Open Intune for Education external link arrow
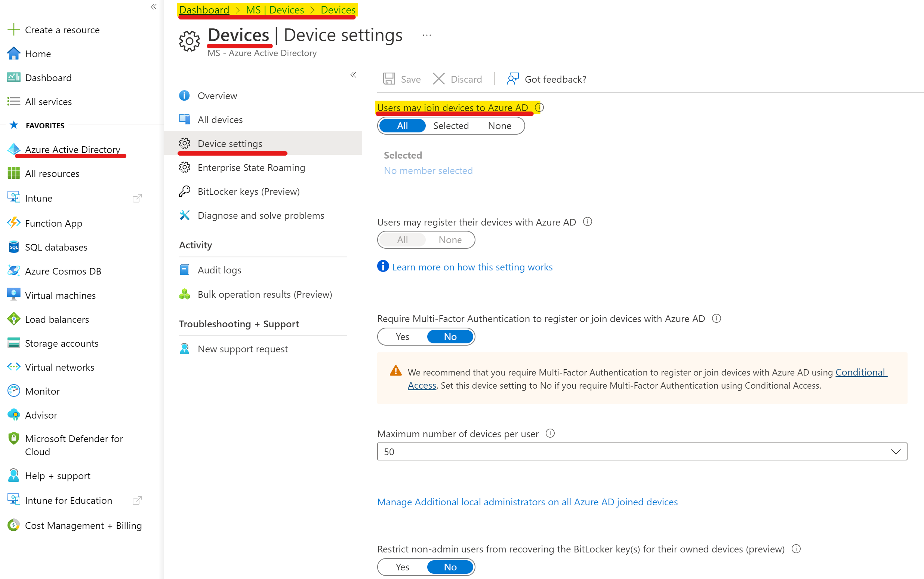The height and width of the screenshot is (579, 924). coord(137,500)
